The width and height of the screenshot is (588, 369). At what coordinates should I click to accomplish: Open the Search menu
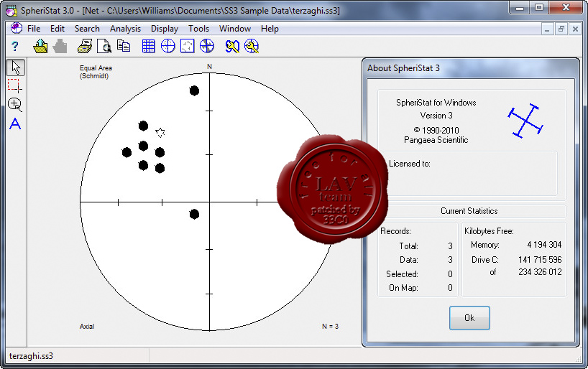(87, 29)
